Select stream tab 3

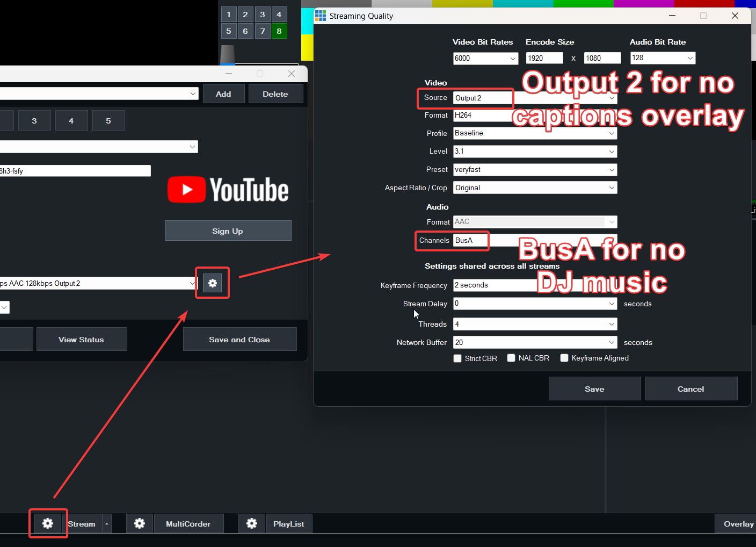[x=34, y=120]
